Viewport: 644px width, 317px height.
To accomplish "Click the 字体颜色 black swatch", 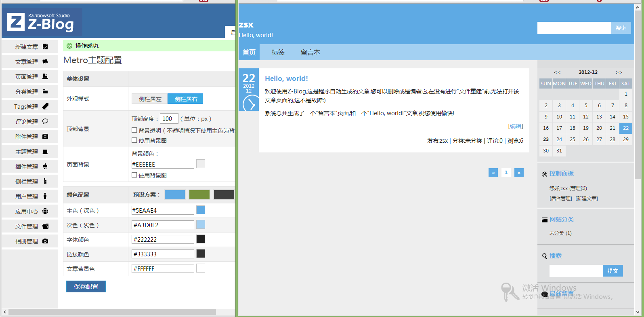I will pyautogui.click(x=201, y=239).
